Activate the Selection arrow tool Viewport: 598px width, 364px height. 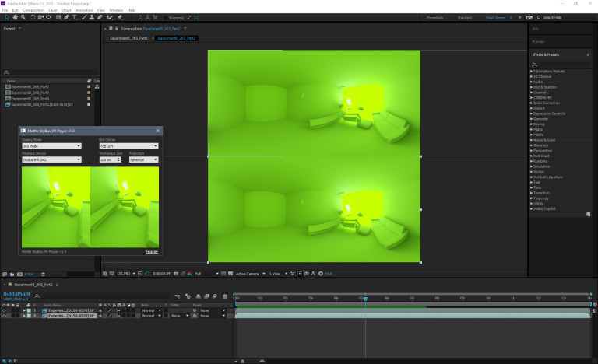7,16
